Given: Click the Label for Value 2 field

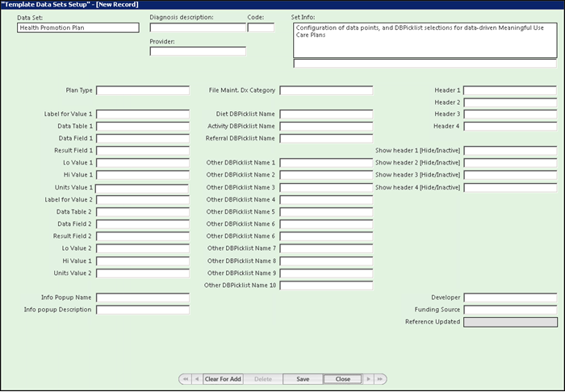Looking at the screenshot, I should [x=143, y=200].
